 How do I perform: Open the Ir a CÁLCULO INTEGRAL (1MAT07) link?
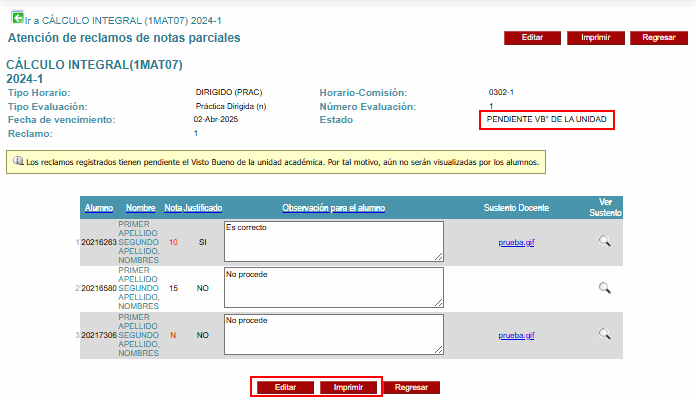tap(123, 20)
